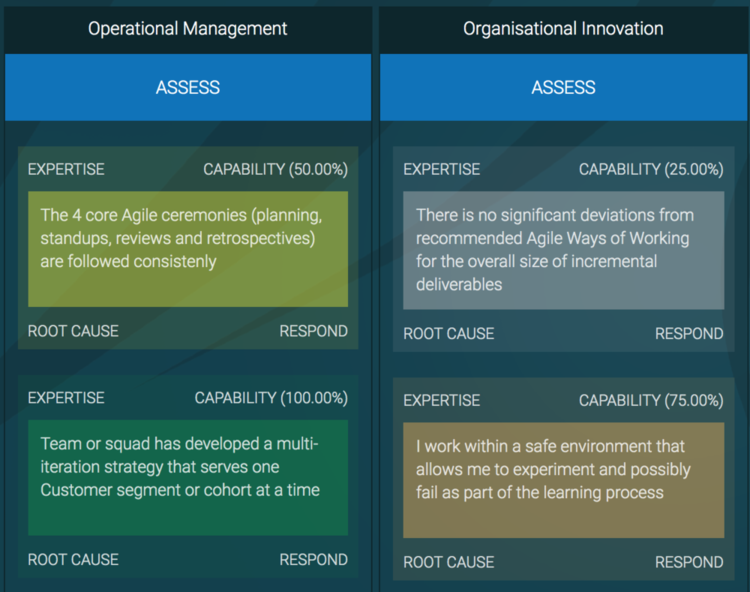The height and width of the screenshot is (592, 750).
Task: Select ASSESS under Organisational Innovation
Action: click(x=563, y=87)
